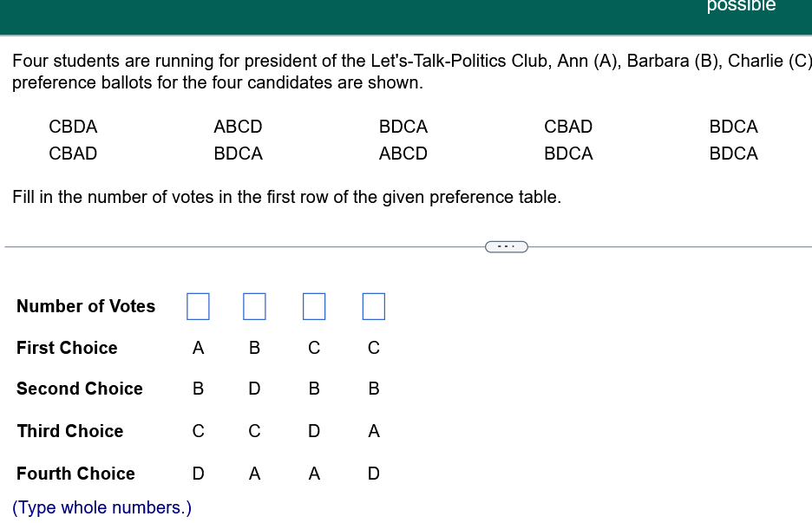Select the second Number of Votes box

click(254, 306)
